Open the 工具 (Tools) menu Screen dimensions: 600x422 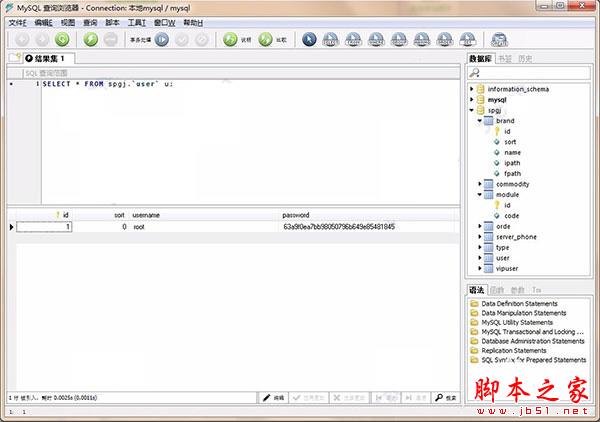click(137, 23)
